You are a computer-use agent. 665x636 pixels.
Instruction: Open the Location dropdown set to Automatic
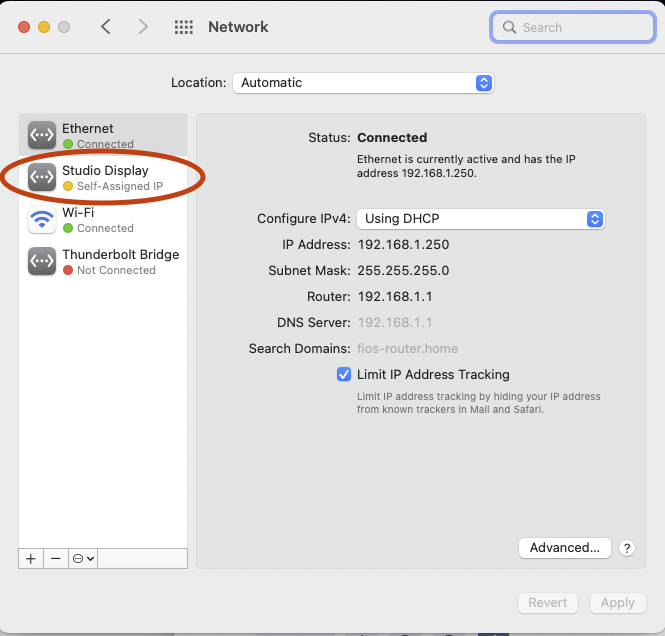[363, 83]
